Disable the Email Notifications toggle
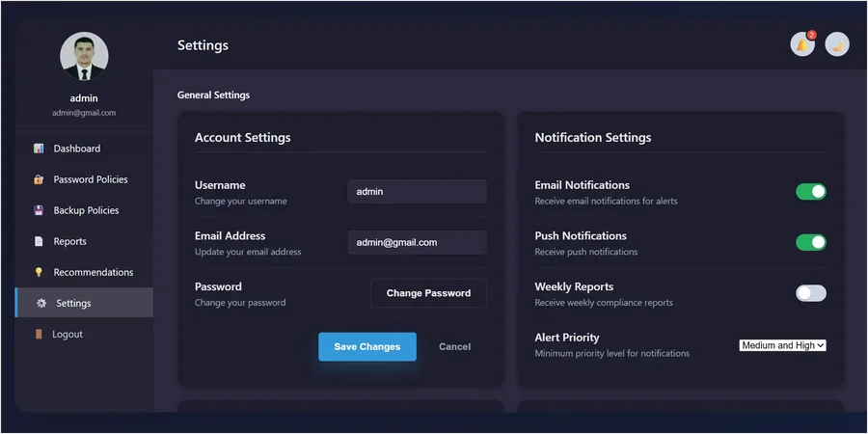Screen dimensions: 868x434 coord(811,192)
